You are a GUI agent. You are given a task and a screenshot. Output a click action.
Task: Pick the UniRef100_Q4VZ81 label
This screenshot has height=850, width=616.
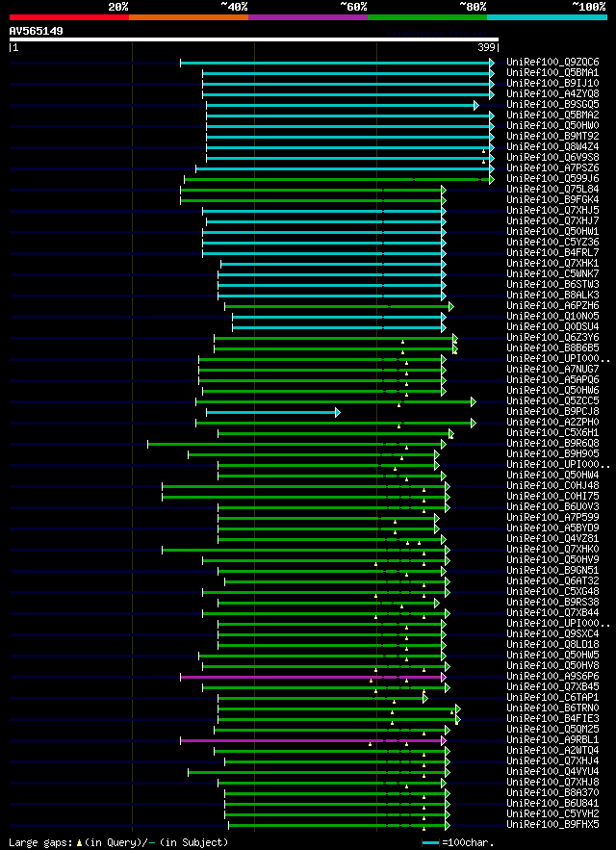point(553,539)
